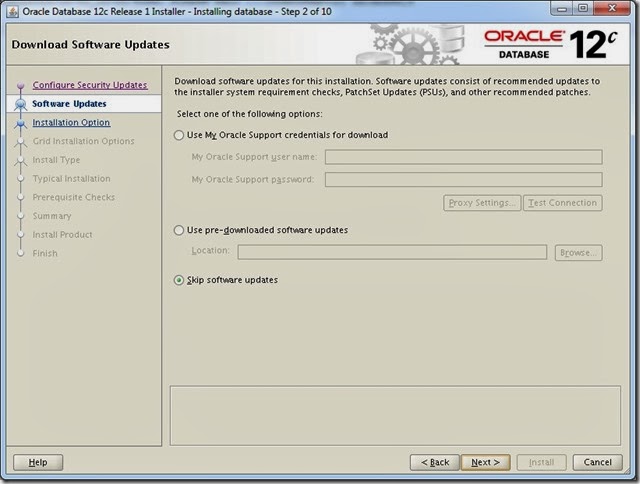Click Summary step in sidebar
Viewport: 640px width, 484px height.
(x=52, y=216)
